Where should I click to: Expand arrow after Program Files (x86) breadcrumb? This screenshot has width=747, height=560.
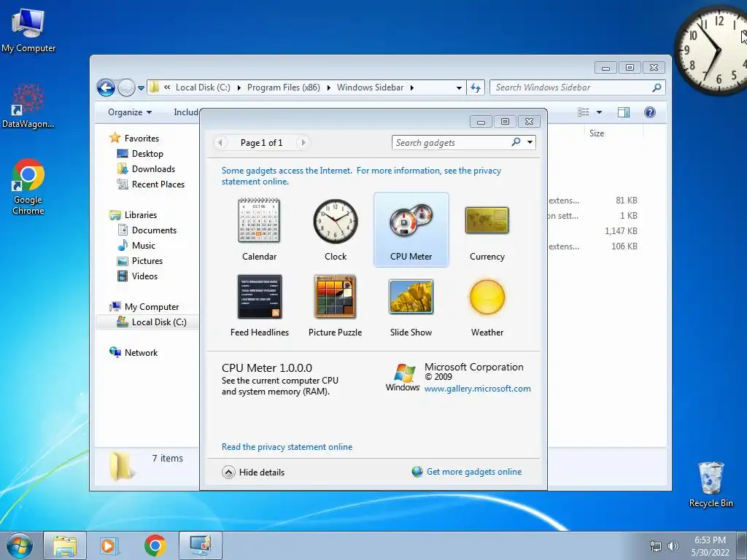click(329, 87)
